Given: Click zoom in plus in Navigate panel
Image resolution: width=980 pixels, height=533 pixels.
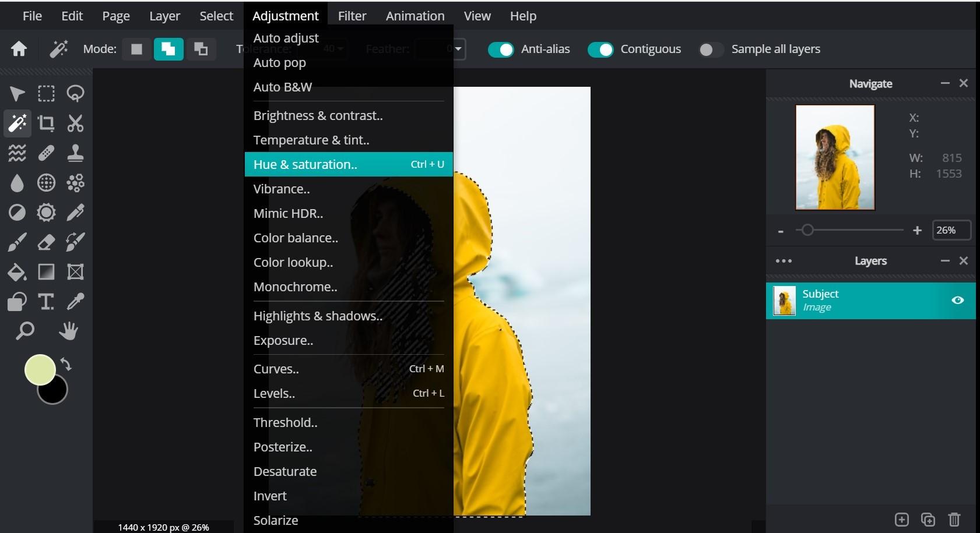Looking at the screenshot, I should tap(917, 231).
